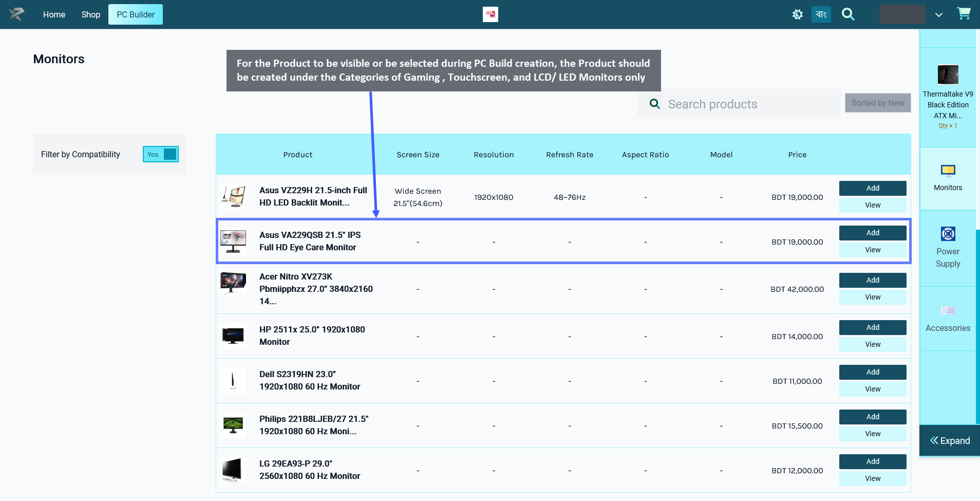980x501 pixels.
Task: Click the Philips 221B8LJEB product name
Action: pos(314,425)
